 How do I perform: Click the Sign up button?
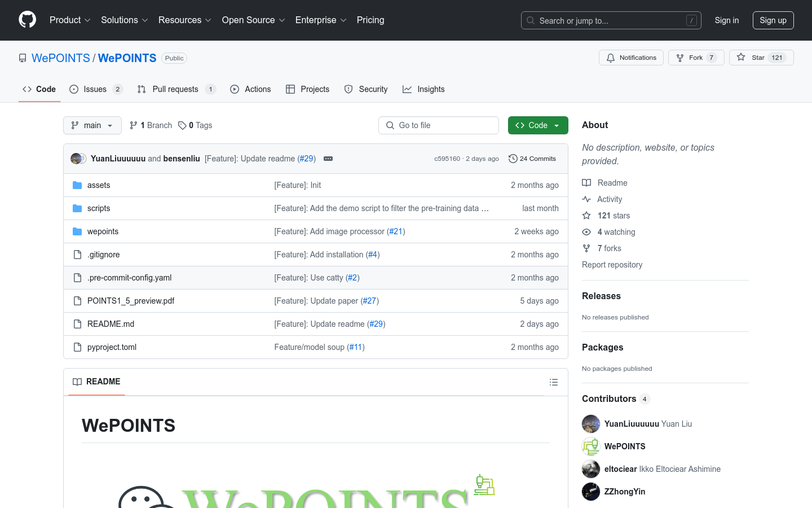[x=773, y=20]
